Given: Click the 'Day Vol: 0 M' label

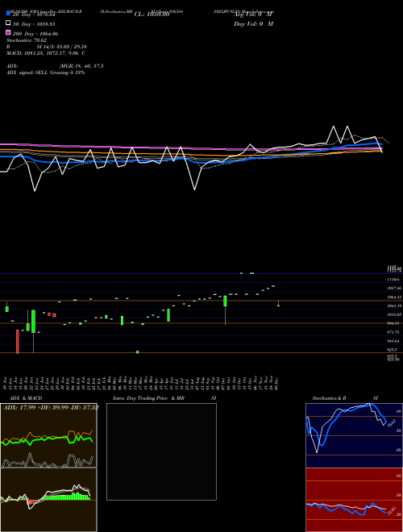Looking at the screenshot, I should (x=253, y=23).
